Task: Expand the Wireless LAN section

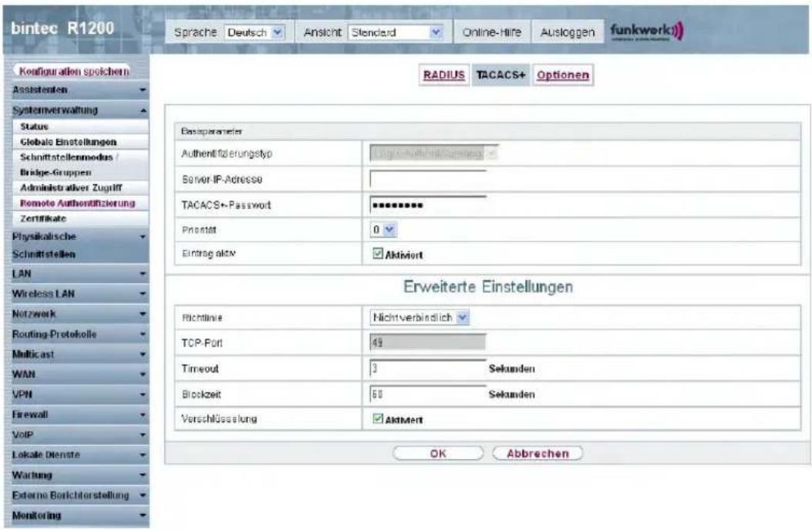Action: pos(79,294)
